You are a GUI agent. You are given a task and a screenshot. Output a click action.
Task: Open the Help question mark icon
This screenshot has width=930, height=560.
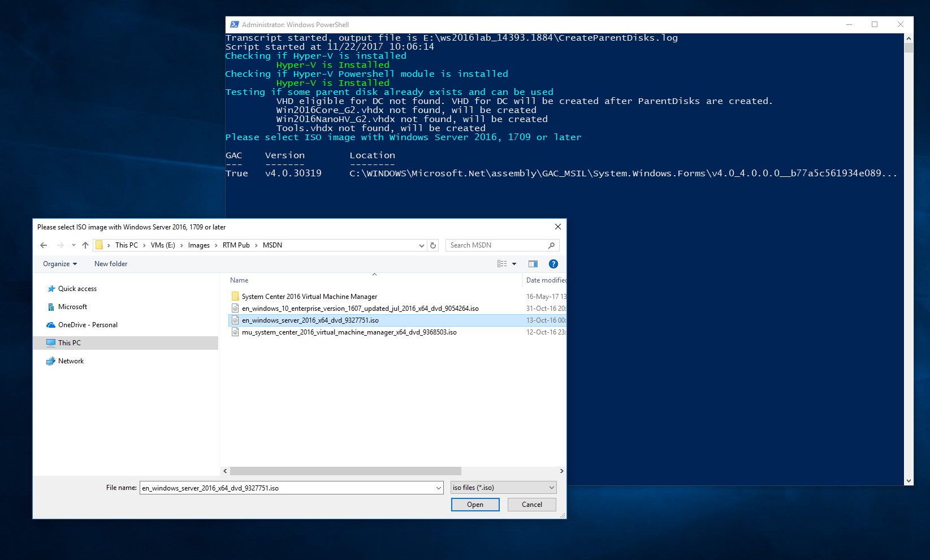(553, 264)
